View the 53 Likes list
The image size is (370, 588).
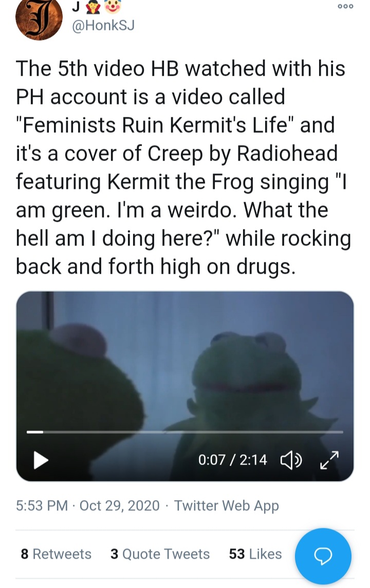click(255, 554)
